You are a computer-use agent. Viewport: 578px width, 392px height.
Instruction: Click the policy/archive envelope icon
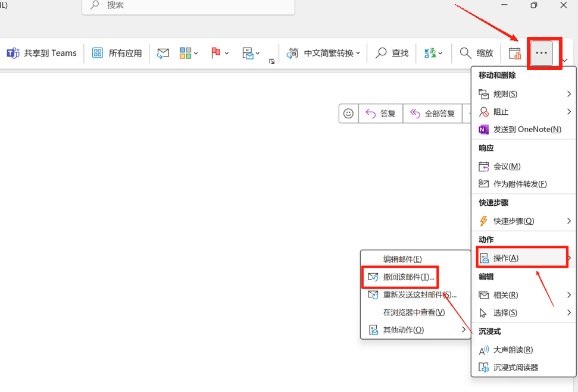click(x=248, y=53)
